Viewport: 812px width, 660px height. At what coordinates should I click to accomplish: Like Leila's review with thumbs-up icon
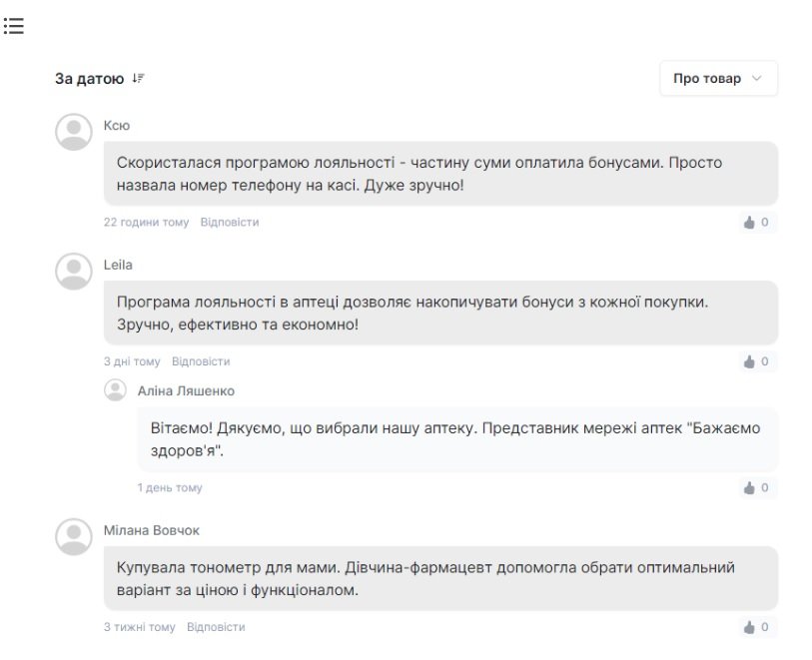(749, 361)
